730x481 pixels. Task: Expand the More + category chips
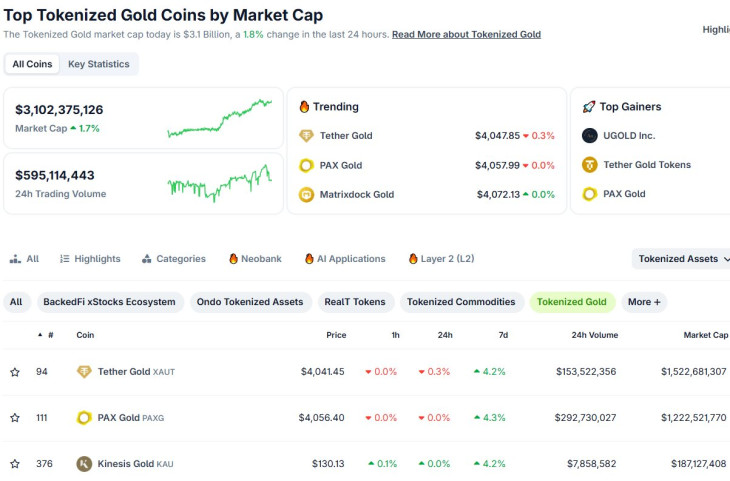click(x=644, y=302)
